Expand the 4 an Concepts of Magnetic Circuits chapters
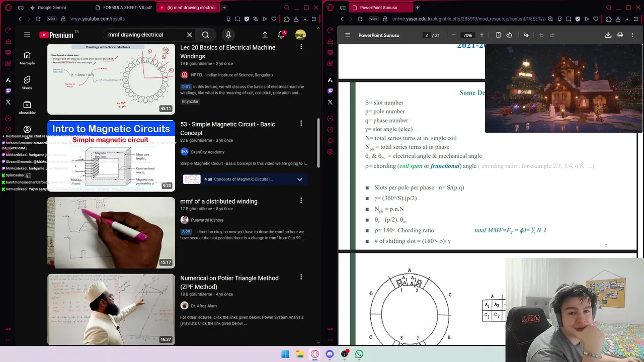The width and height of the screenshot is (644, 362). click(x=300, y=179)
